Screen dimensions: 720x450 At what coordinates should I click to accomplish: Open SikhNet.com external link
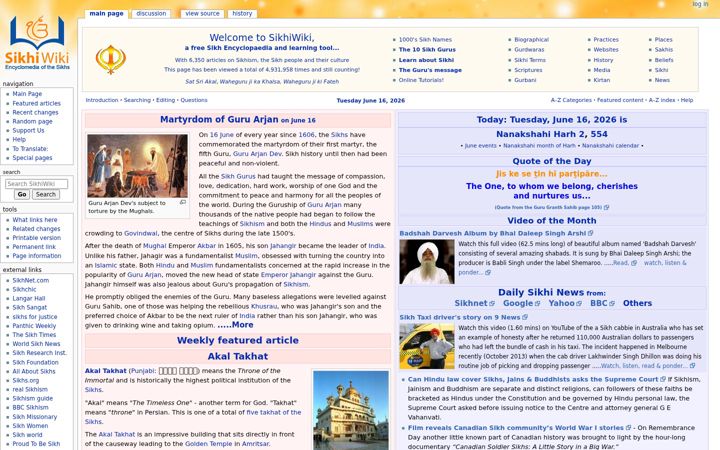point(30,281)
